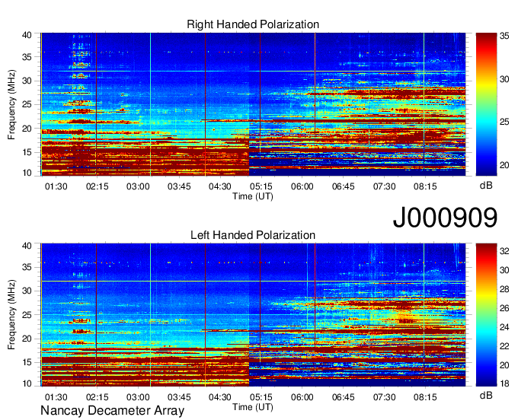Click the 35 MHz tick of Left Handed plot
518x420 pixels.
tap(27, 267)
